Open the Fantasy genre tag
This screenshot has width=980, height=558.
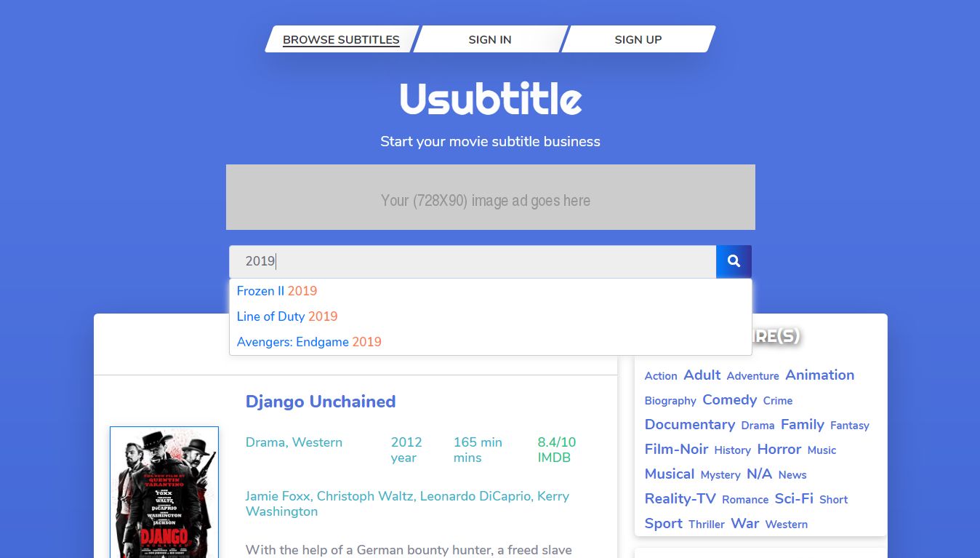(850, 426)
